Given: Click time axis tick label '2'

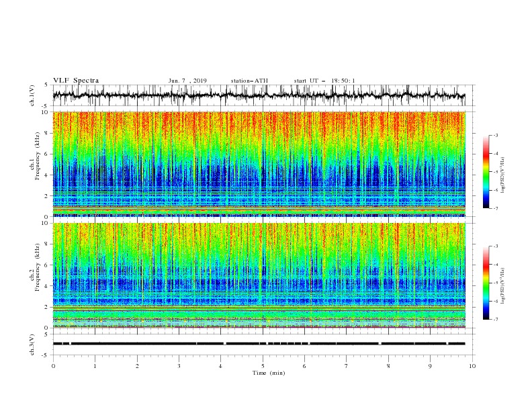Looking at the screenshot, I should point(137,366).
